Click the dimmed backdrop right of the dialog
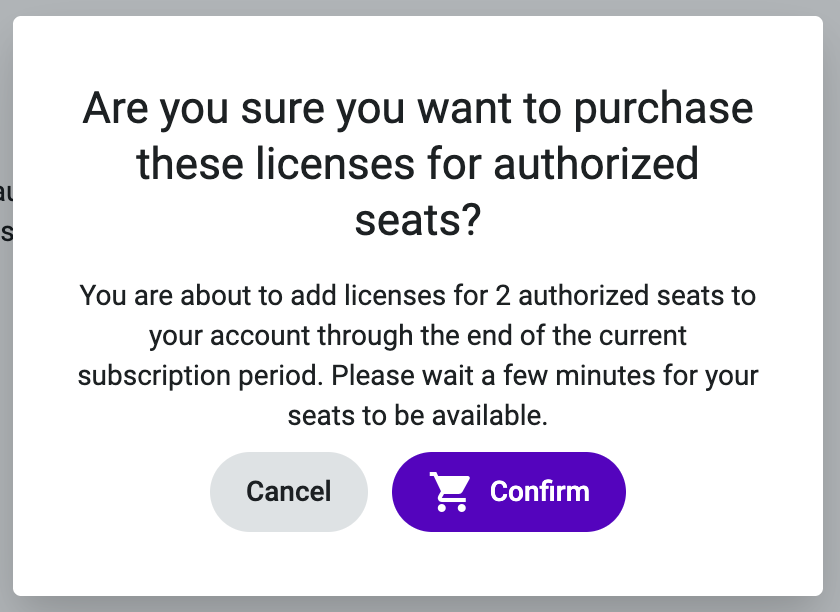 [x=831, y=306]
